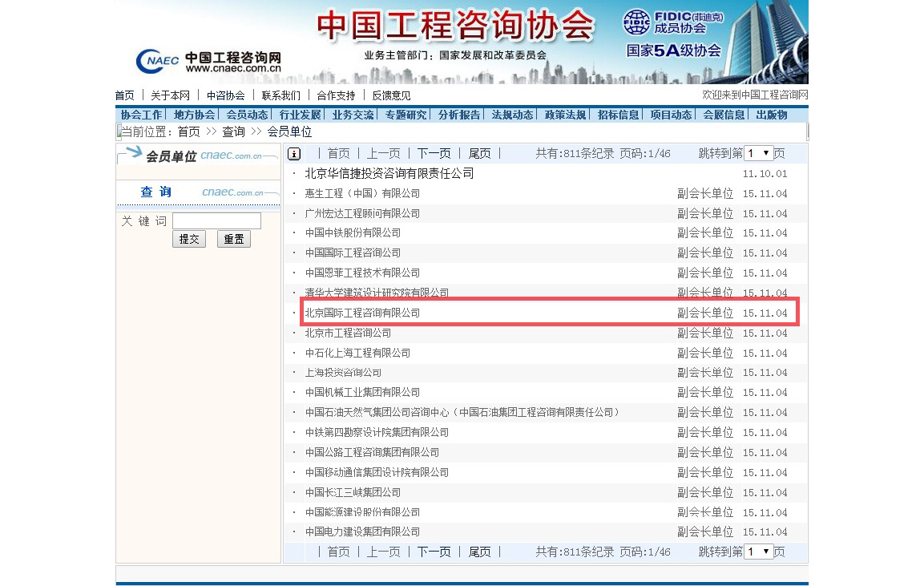924x586 pixels.
Task: Open the 政策法规 menu tab
Action: pos(565,115)
